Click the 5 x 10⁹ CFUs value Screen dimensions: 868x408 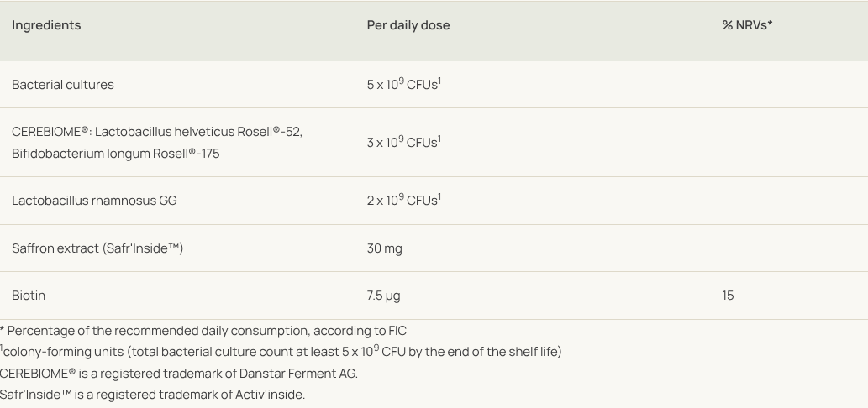click(402, 85)
